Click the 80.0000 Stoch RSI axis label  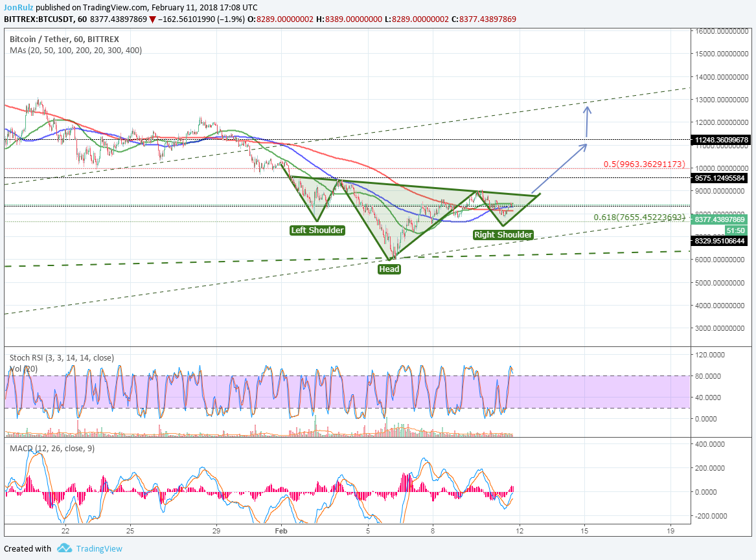(708, 376)
